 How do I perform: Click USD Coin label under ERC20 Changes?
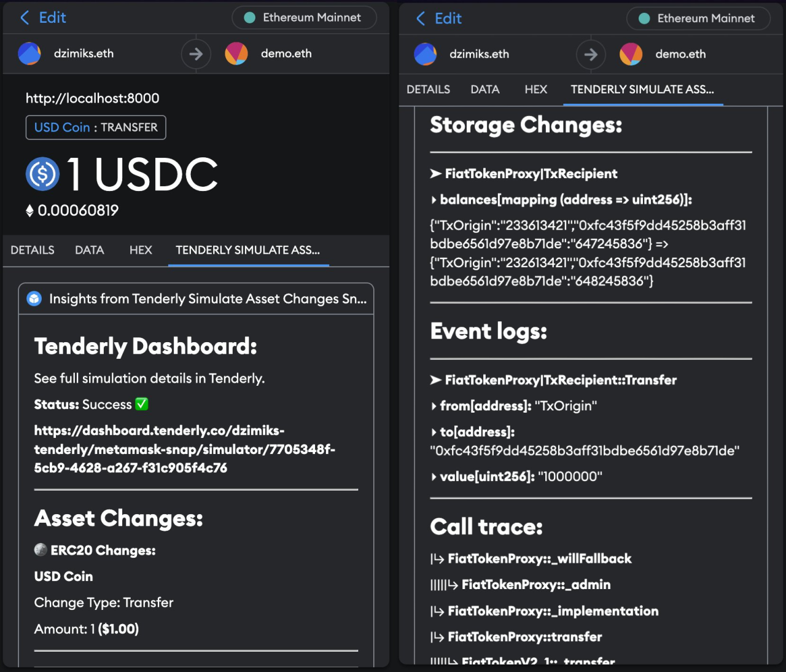click(x=64, y=576)
